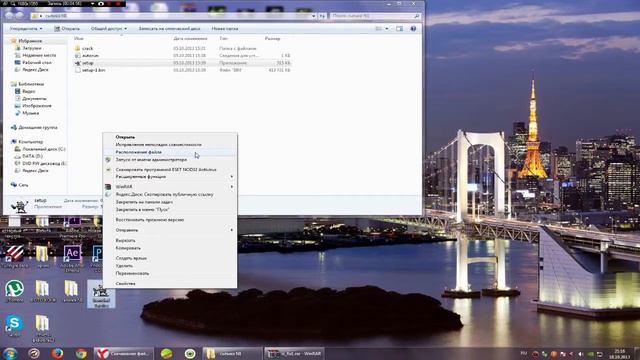Image resolution: width=640 pixels, height=360 pixels.
Task: Open the Упорядочить dropdown menu
Action: (x=26, y=29)
